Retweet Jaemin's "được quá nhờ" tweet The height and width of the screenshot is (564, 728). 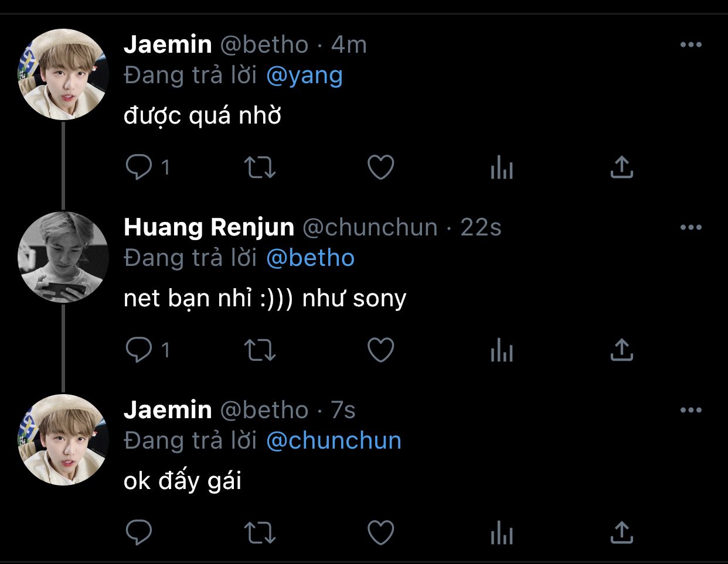click(x=259, y=168)
